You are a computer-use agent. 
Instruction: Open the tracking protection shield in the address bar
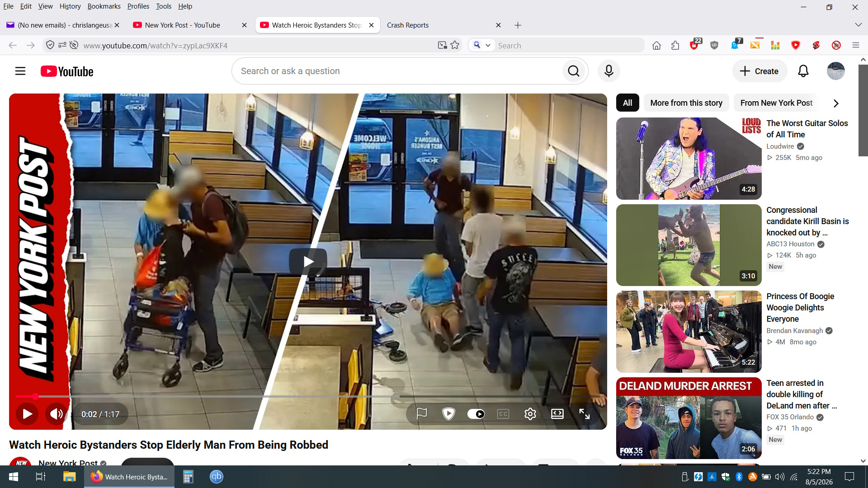[50, 45]
